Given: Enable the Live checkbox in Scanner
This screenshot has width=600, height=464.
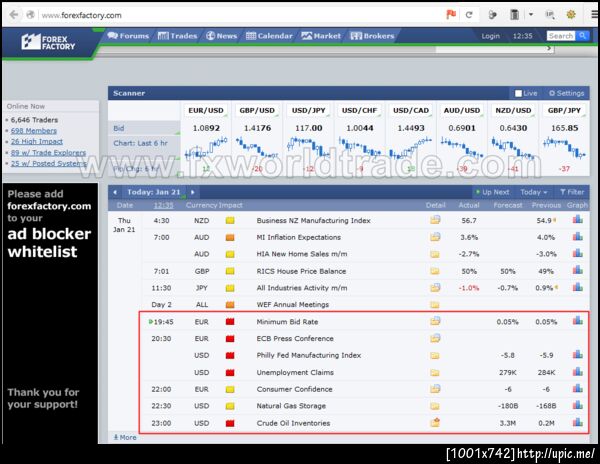Looking at the screenshot, I should (x=518, y=93).
